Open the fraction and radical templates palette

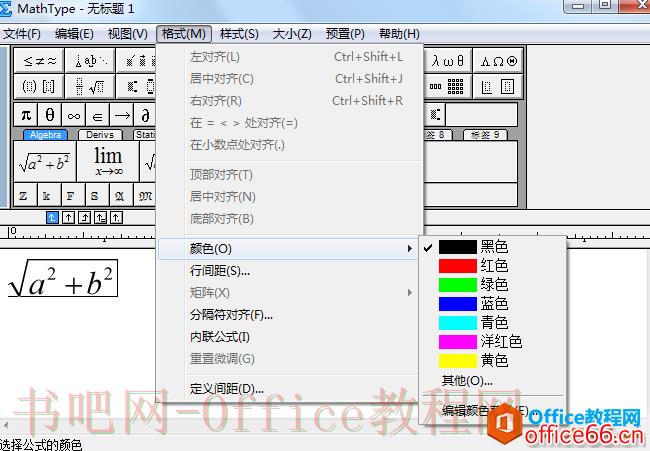click(90, 86)
